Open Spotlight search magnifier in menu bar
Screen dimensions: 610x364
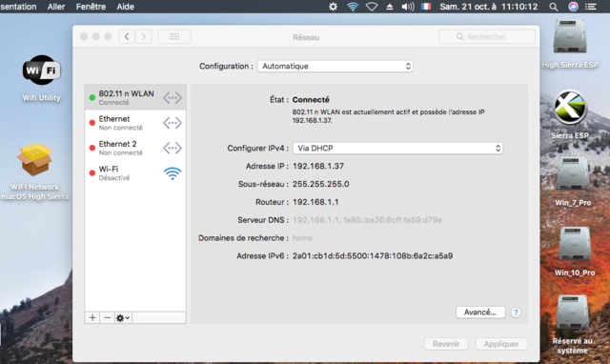pos(554,7)
